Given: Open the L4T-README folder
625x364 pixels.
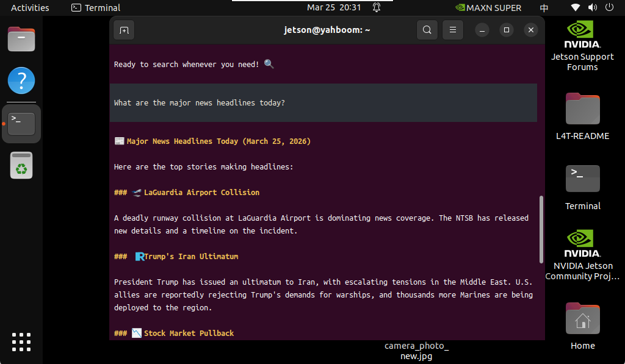Looking at the screenshot, I should [582, 116].
